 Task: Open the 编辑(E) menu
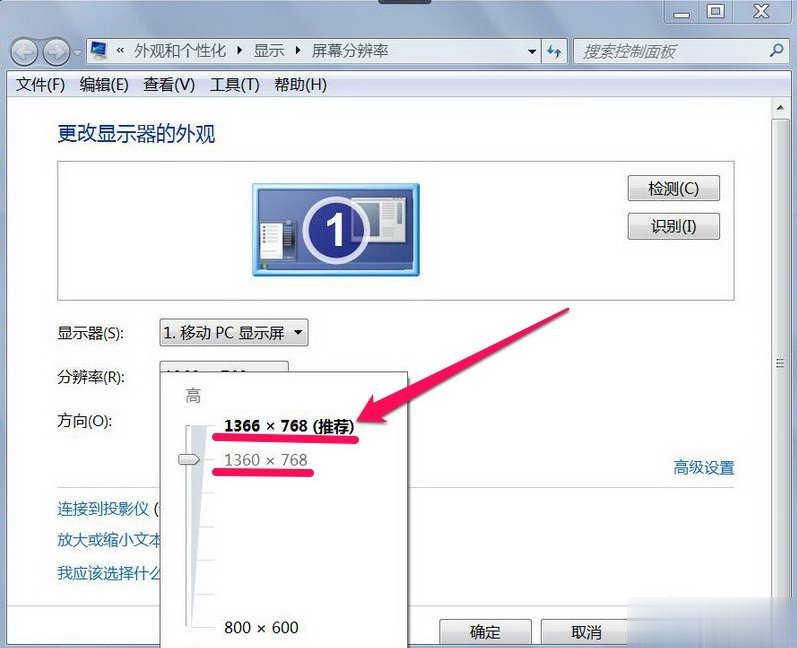tap(104, 84)
